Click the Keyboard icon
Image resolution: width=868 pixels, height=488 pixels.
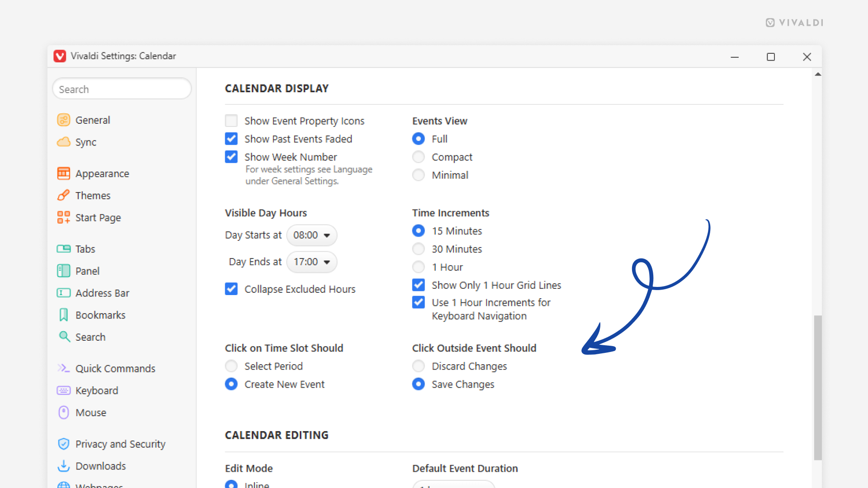click(x=64, y=390)
